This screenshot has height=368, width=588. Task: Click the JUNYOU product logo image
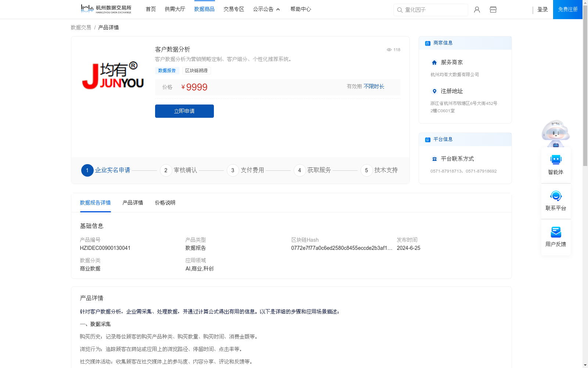click(113, 75)
